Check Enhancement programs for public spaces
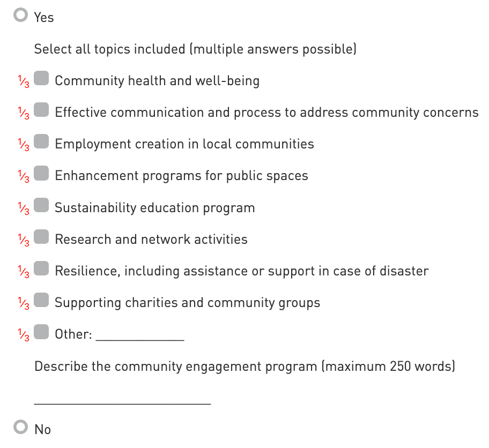Image resolution: width=489 pixels, height=448 pixels. coord(42,174)
